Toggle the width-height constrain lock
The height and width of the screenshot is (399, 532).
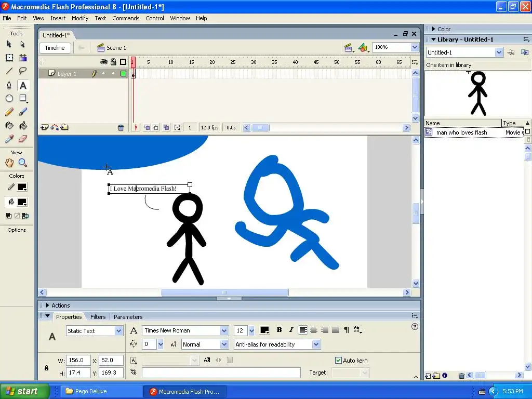pos(46,368)
